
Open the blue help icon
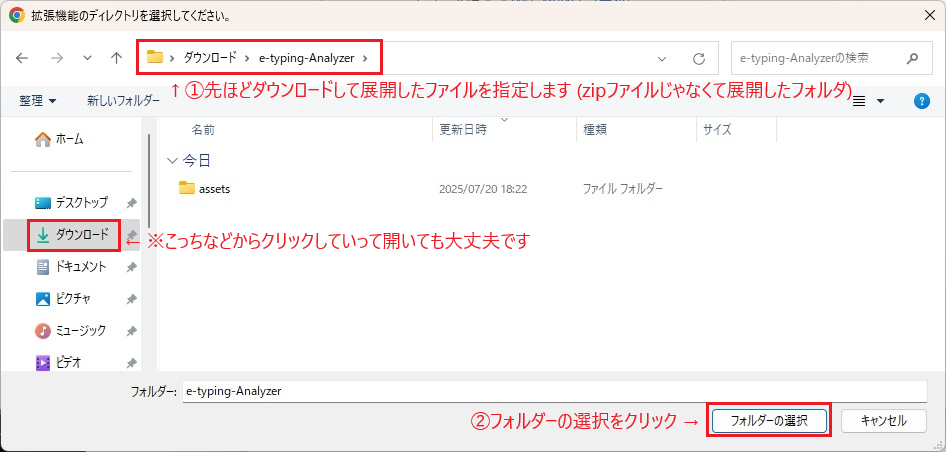coord(921,101)
